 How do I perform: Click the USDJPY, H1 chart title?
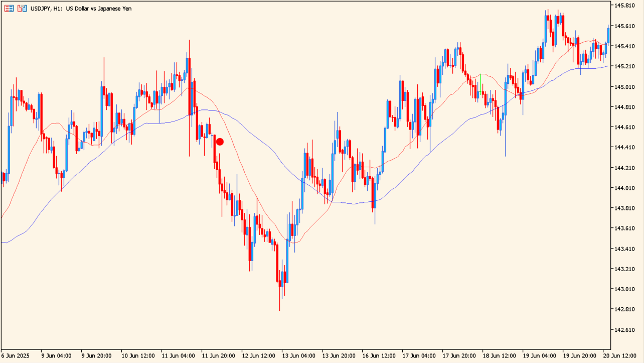coord(81,9)
